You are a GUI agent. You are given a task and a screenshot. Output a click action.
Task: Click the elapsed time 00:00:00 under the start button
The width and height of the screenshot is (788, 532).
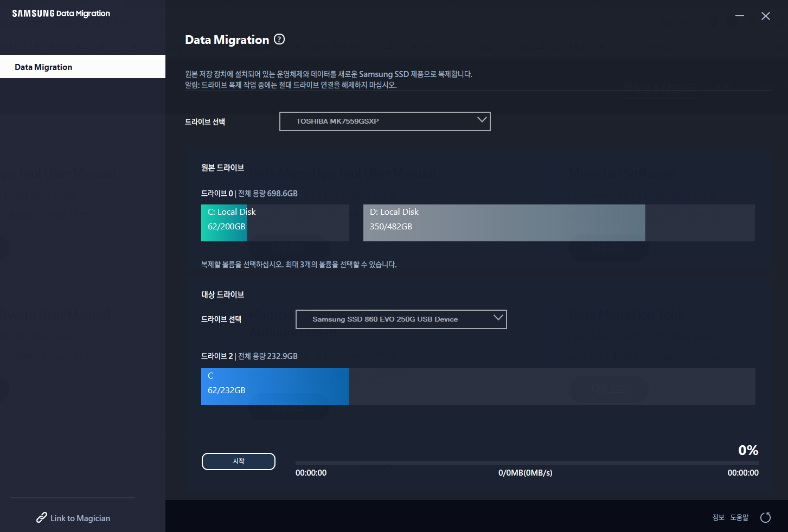[311, 473]
